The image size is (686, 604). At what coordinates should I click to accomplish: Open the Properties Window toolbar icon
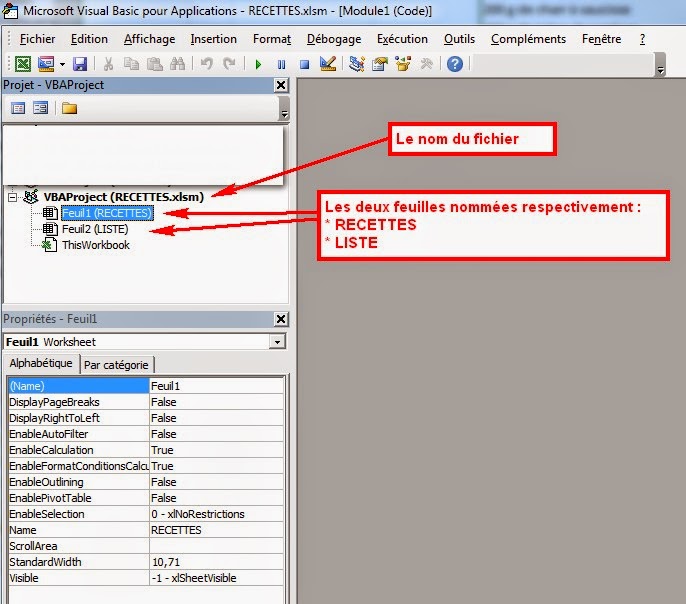pyautogui.click(x=380, y=64)
